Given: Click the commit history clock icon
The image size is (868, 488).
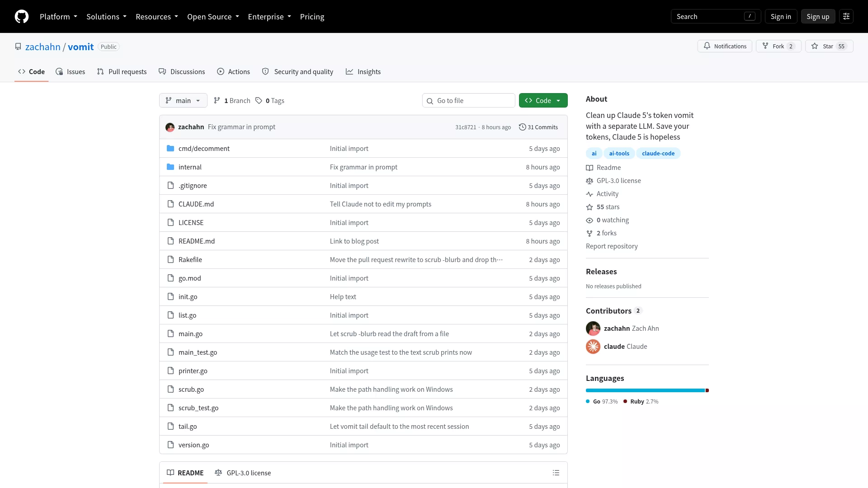Looking at the screenshot, I should coord(522,127).
